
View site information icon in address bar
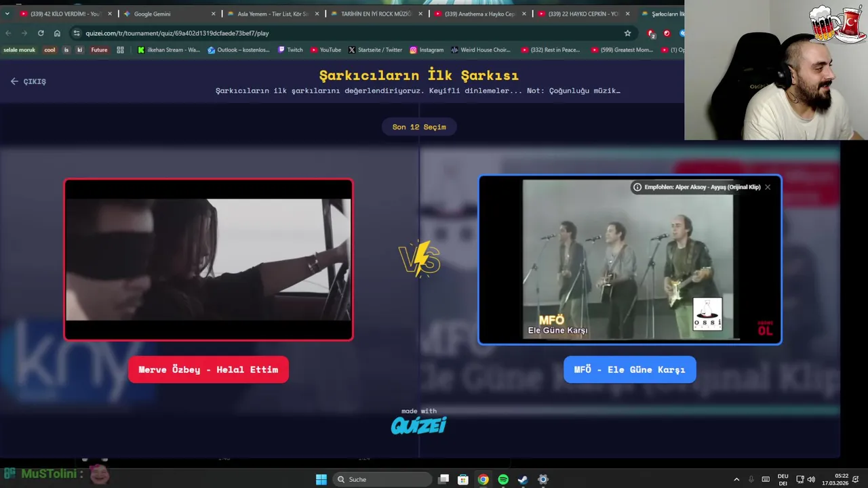pos(77,33)
